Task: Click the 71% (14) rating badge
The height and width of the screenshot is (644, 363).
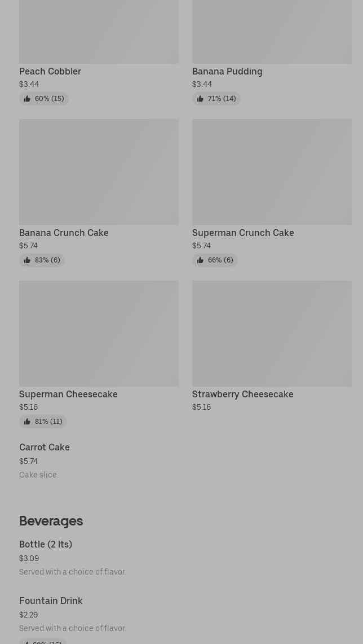Action: click(216, 99)
